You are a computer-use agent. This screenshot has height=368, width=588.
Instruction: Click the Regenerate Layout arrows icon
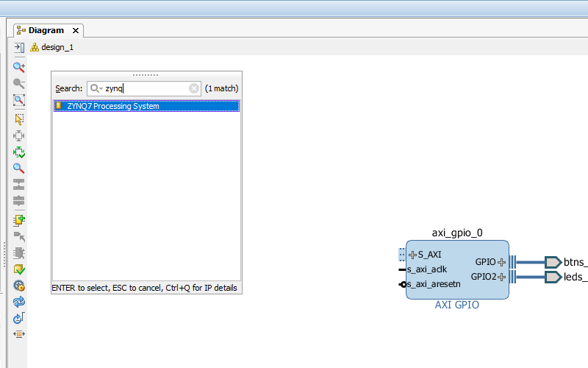[19, 302]
